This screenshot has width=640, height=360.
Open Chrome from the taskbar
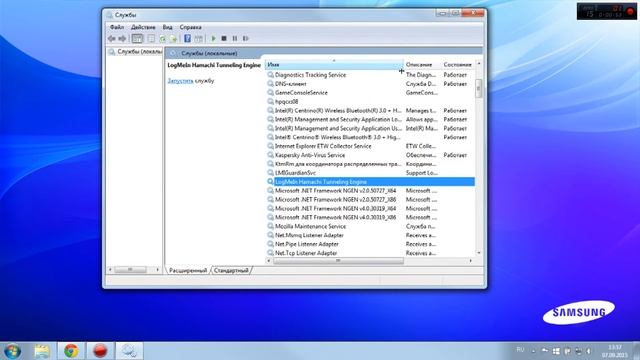click(71, 351)
